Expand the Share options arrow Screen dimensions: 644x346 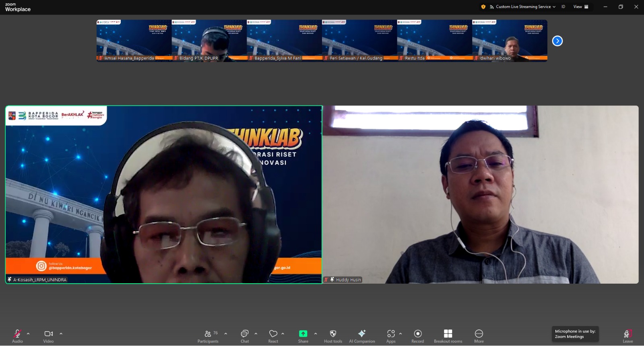[x=316, y=334]
